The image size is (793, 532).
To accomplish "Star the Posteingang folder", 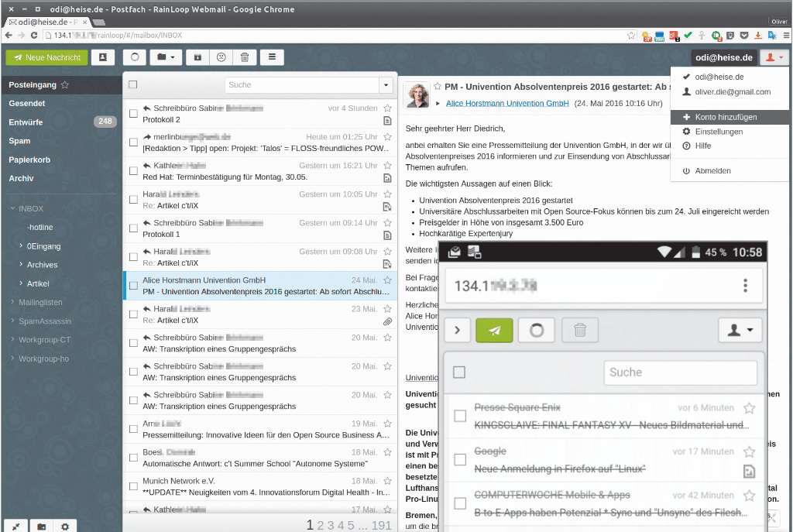I will click(x=65, y=84).
